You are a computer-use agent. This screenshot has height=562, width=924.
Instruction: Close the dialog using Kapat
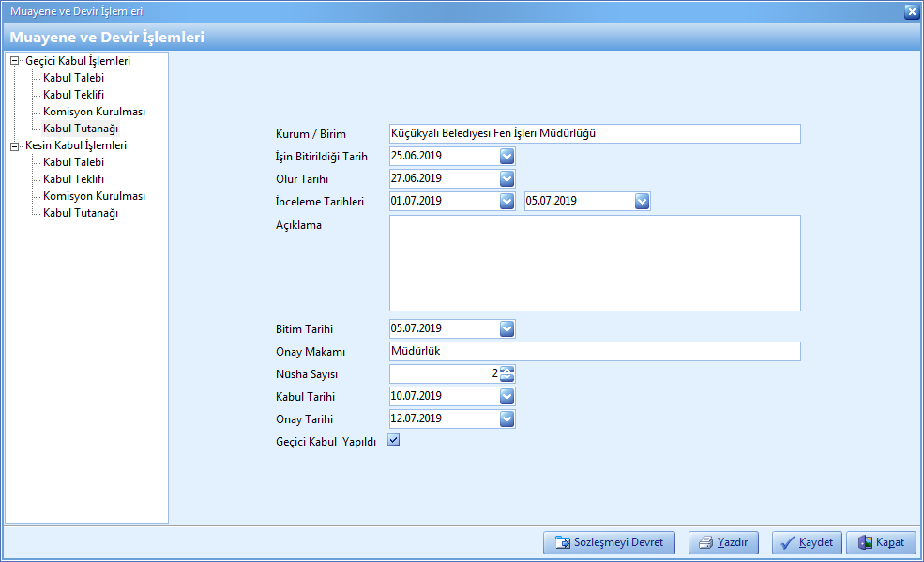(x=881, y=543)
